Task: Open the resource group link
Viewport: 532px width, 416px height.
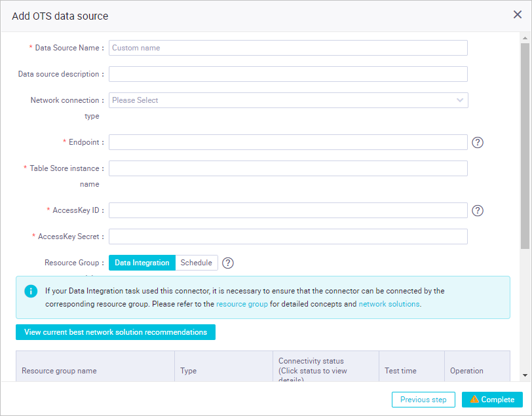Action: [242, 304]
